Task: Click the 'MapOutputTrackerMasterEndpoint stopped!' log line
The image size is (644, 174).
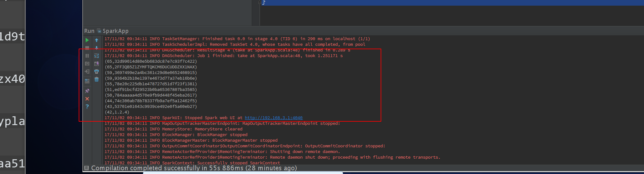Action: click(222, 124)
